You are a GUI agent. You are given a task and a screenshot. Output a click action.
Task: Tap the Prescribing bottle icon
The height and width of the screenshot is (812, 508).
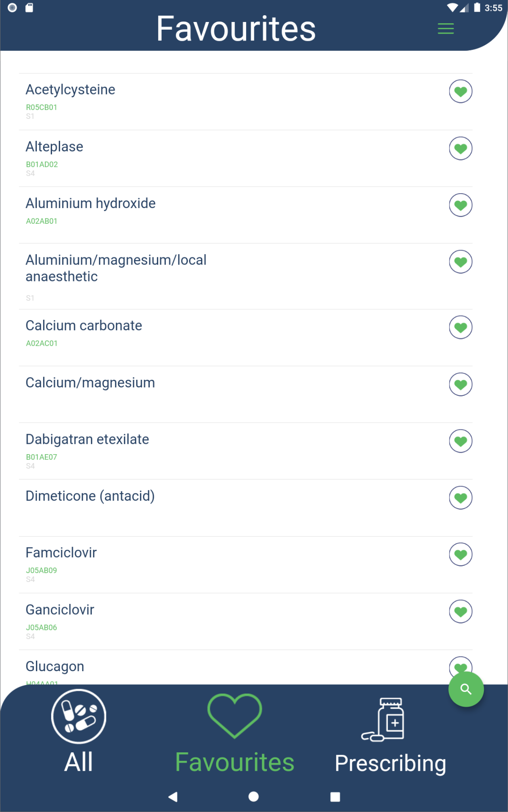click(384, 720)
